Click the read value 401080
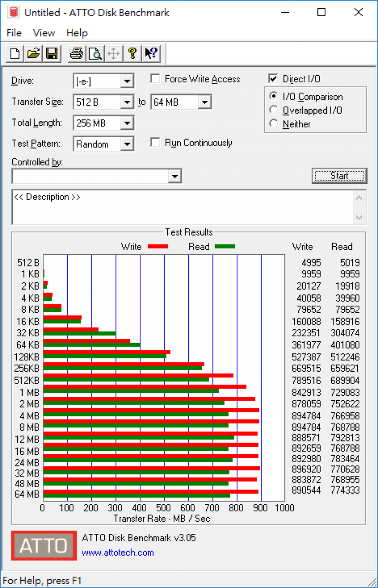The image size is (378, 588). (x=346, y=345)
